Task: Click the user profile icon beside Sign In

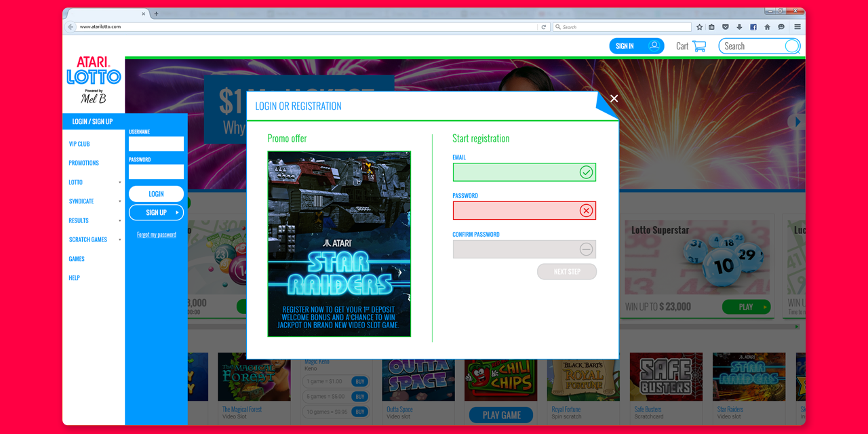Action: [654, 46]
